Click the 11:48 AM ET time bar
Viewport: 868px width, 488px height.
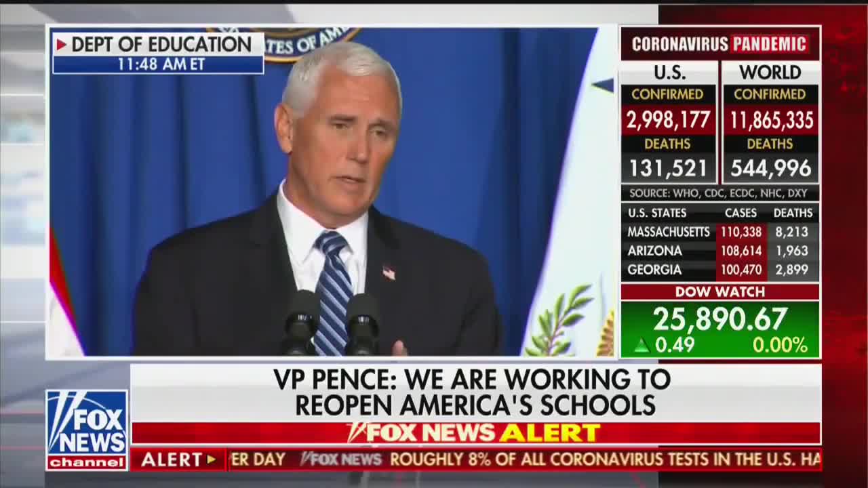tap(158, 64)
